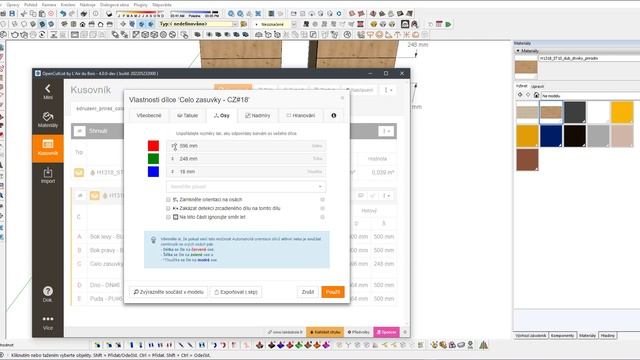Viewport: 640px width, 360px height.
Task: Open the Import sidebar section
Action: [48, 176]
